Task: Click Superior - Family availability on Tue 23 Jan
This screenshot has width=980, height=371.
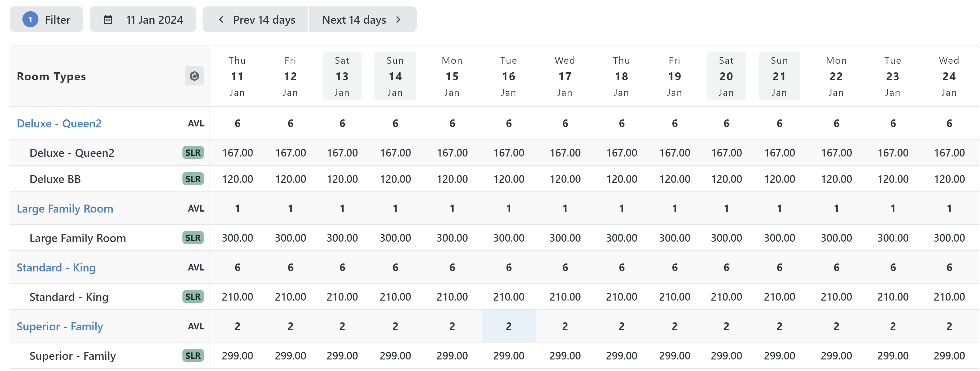Action: [893, 326]
